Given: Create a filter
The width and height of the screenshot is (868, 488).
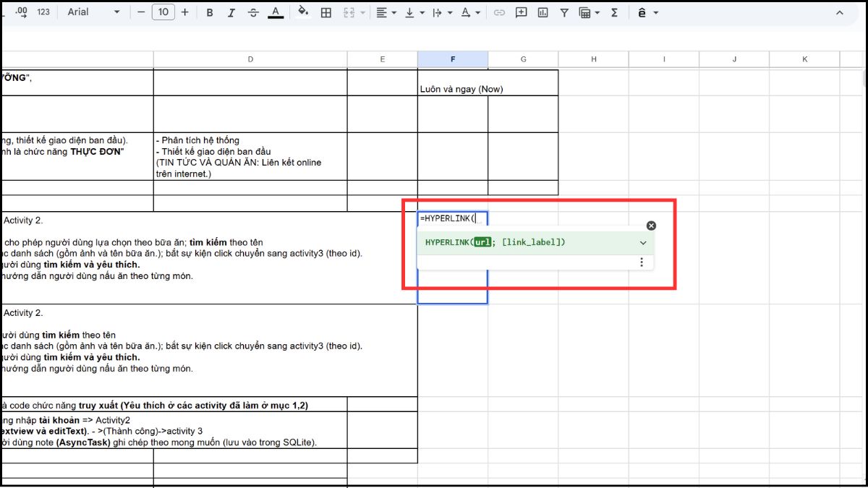Looking at the screenshot, I should tap(564, 12).
